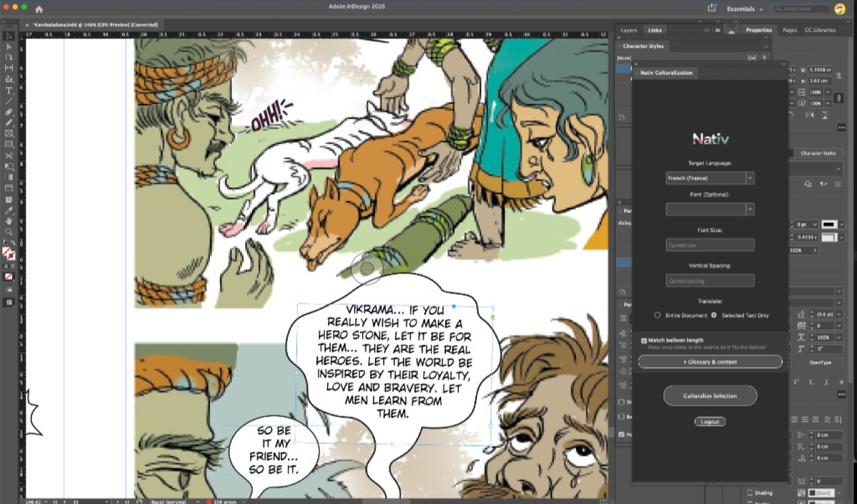Select the Pen tool
Viewport: 857px width, 504px height.
[x=9, y=112]
